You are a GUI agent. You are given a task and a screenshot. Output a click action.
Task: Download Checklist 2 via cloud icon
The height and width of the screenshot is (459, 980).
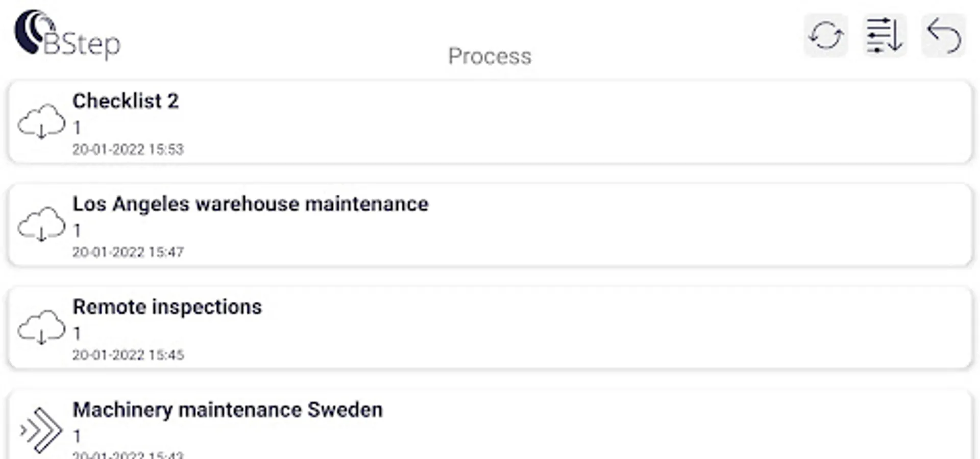(42, 122)
